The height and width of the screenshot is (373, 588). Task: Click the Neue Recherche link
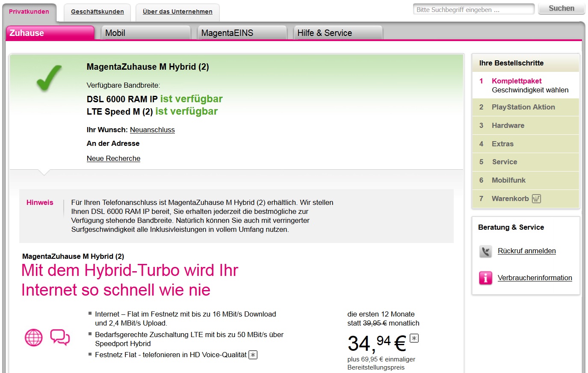pyautogui.click(x=113, y=159)
